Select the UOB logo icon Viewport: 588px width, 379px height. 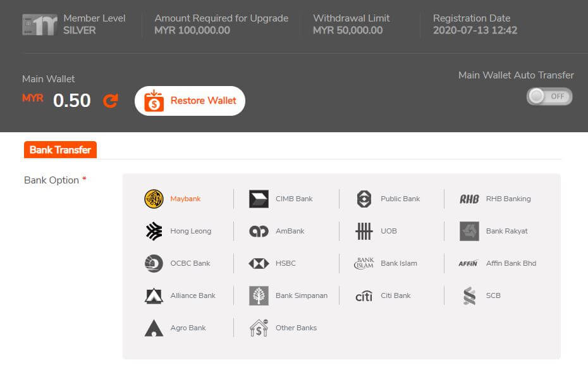364,231
